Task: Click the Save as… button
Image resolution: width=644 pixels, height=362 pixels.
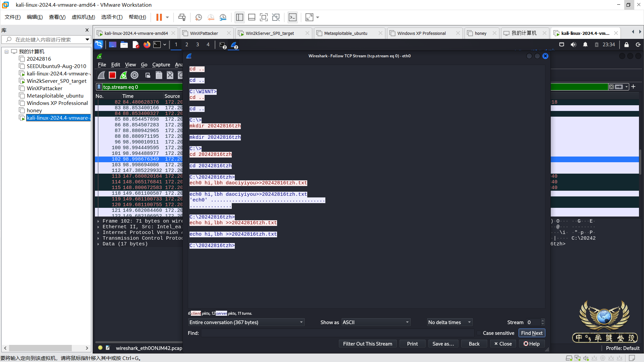Action: click(443, 344)
